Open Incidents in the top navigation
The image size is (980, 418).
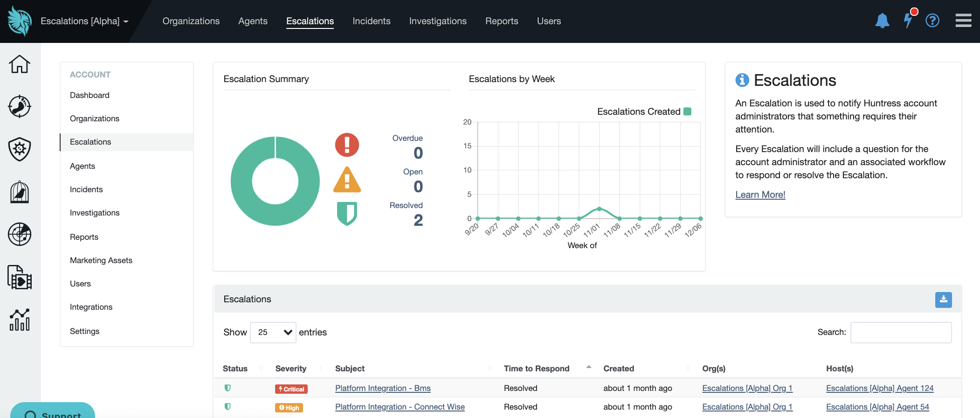tap(372, 21)
